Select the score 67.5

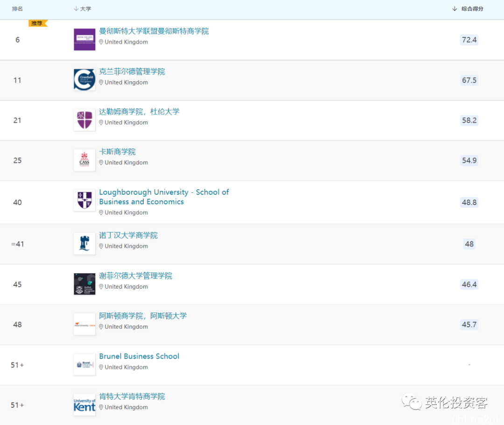coord(469,80)
